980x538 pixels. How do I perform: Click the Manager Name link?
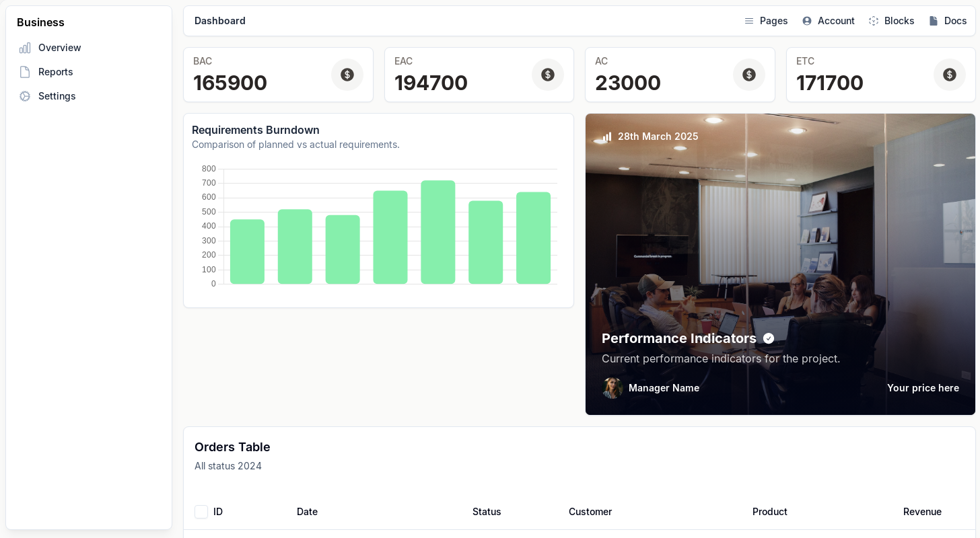tap(664, 388)
